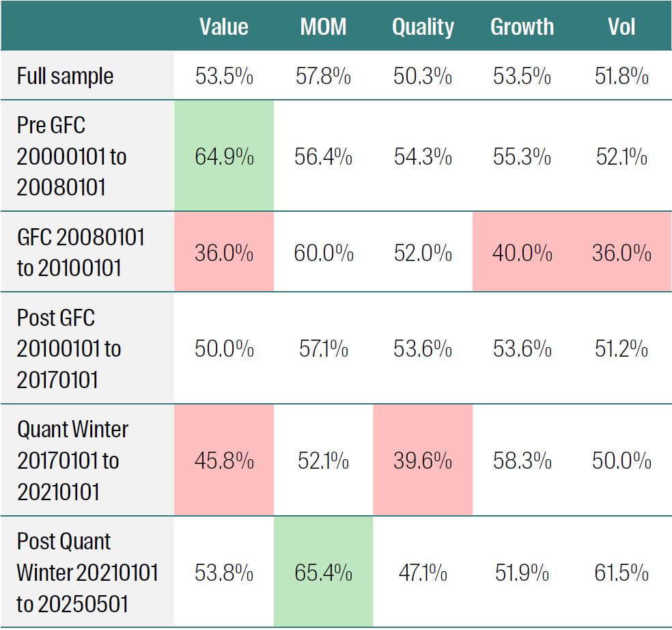Screen dimensions: 672x630
Task: Click the green 64.9% Pre GFC Value cell
Action: [224, 156]
